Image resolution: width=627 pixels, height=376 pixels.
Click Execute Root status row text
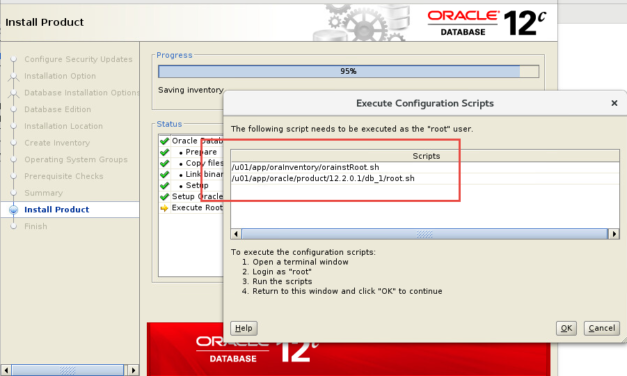(197, 208)
